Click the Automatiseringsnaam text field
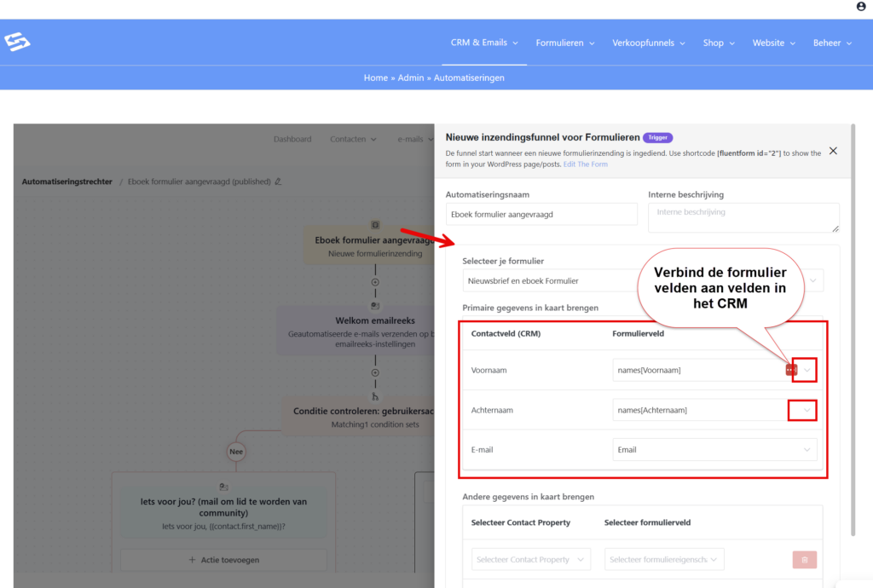 click(x=541, y=215)
